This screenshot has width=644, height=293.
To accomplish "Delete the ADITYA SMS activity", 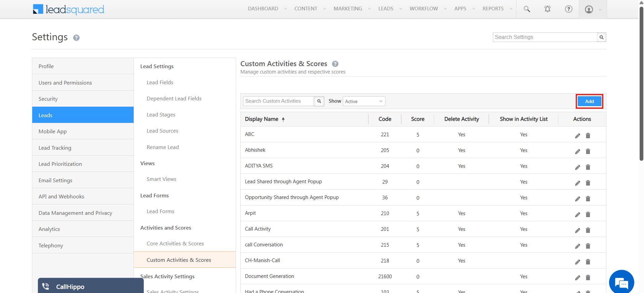I will (x=588, y=167).
